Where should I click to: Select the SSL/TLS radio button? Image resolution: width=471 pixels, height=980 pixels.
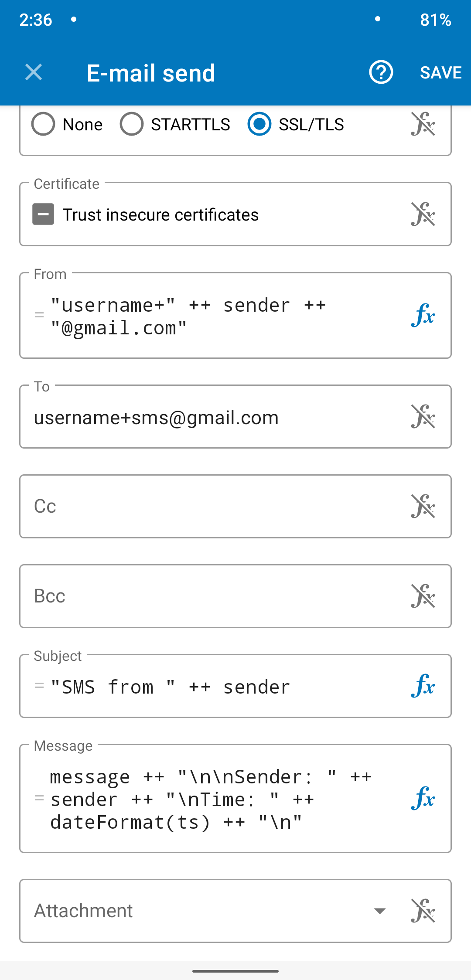[259, 124]
